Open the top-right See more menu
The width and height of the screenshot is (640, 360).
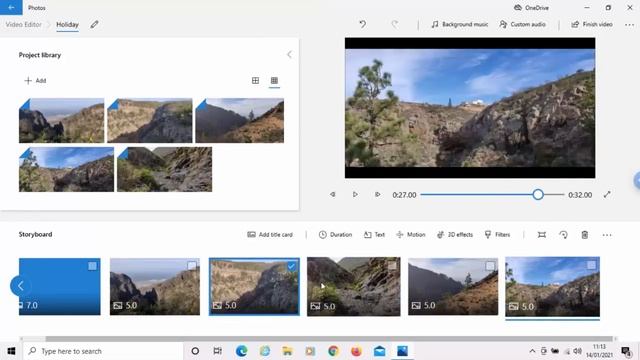(x=629, y=24)
